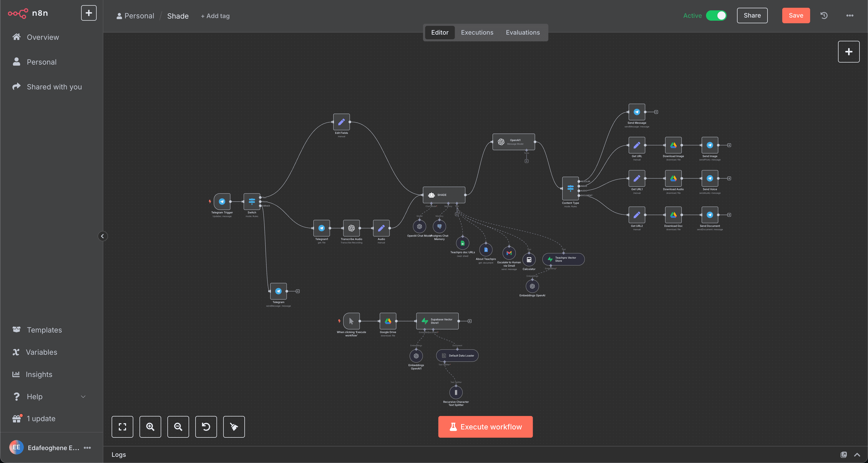The height and width of the screenshot is (463, 868).
Task: Open the workflow options three-dot menu
Action: [849, 16]
